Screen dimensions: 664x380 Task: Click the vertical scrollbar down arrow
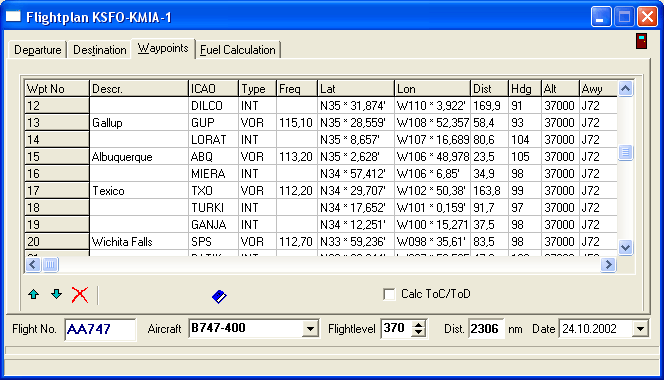click(x=625, y=247)
